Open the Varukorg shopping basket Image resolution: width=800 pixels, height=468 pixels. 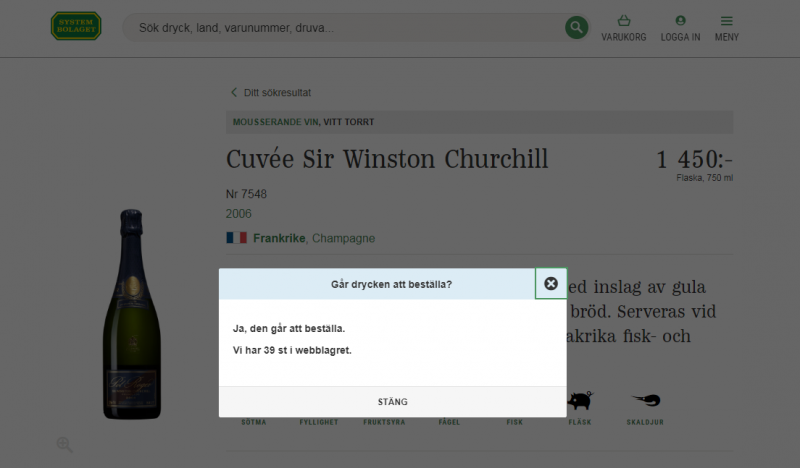click(623, 28)
